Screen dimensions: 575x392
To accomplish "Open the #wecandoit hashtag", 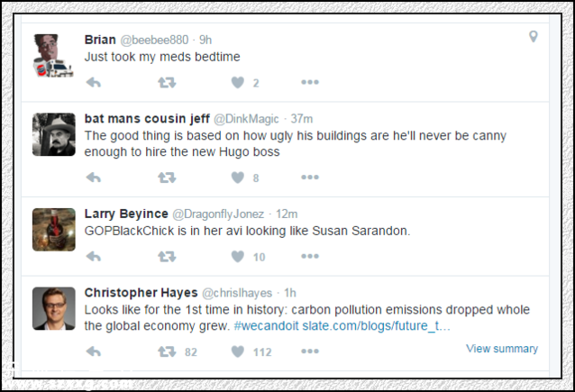I will 266,325.
